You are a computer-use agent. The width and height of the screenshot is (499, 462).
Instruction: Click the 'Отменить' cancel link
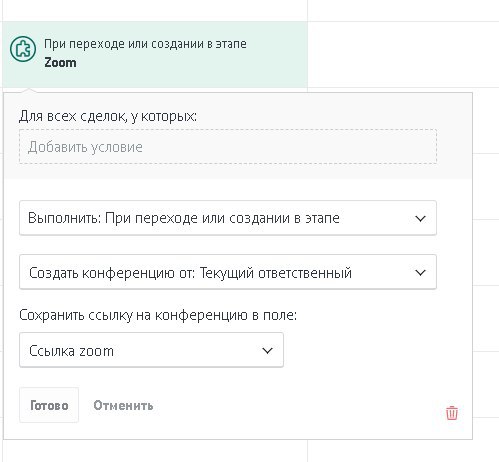click(123, 405)
